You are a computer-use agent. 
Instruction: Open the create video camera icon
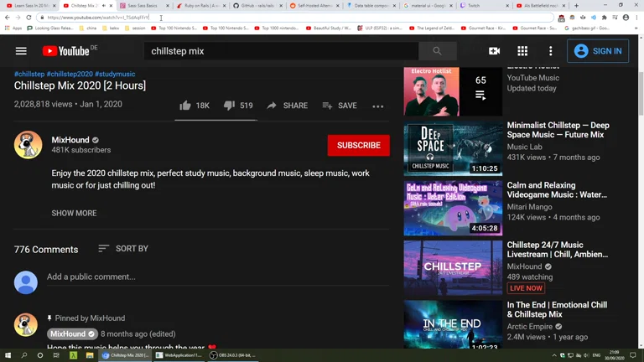click(x=494, y=51)
